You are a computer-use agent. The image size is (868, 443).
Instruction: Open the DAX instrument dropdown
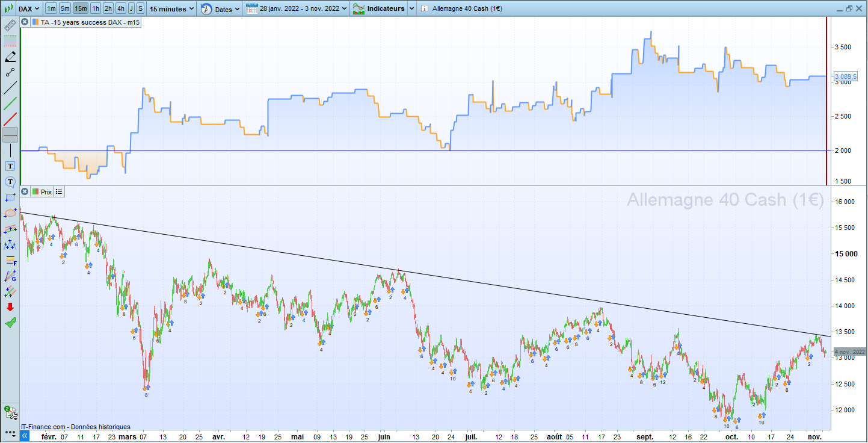pyautogui.click(x=29, y=9)
